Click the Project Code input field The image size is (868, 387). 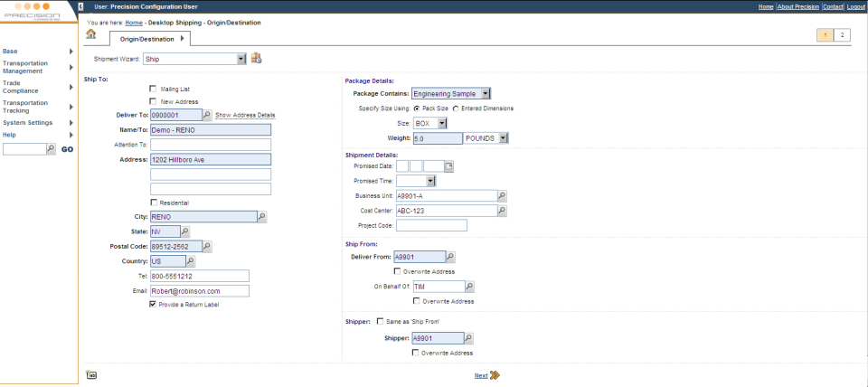pos(432,225)
